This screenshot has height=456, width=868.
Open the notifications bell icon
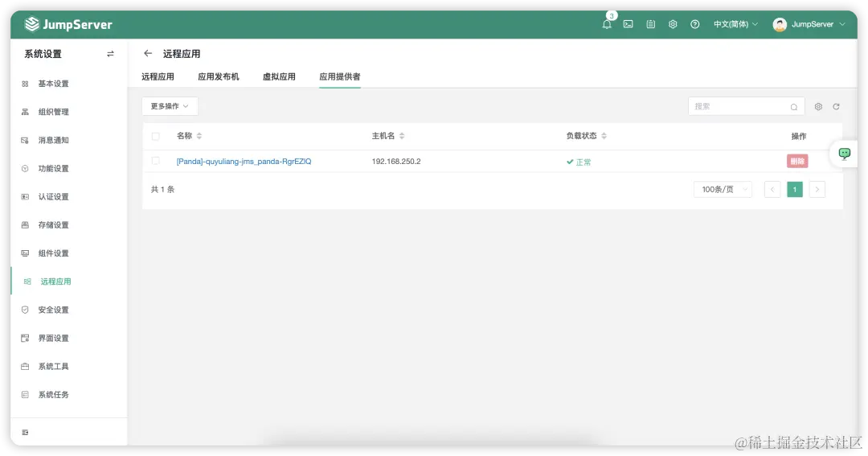(607, 24)
